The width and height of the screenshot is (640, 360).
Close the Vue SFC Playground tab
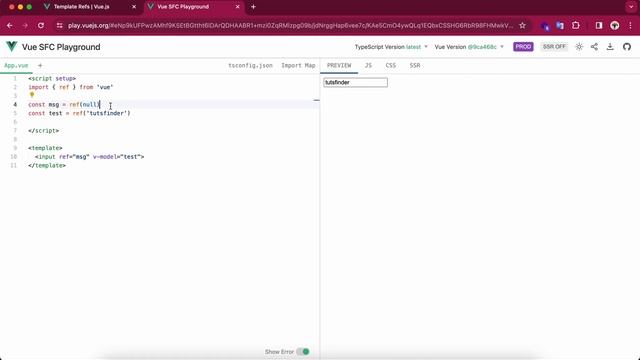click(238, 7)
